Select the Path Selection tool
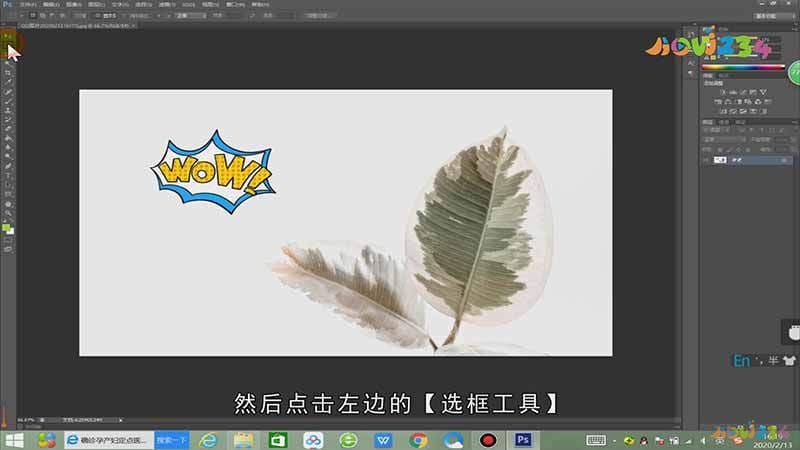The width and height of the screenshot is (800, 450). pyautogui.click(x=8, y=185)
